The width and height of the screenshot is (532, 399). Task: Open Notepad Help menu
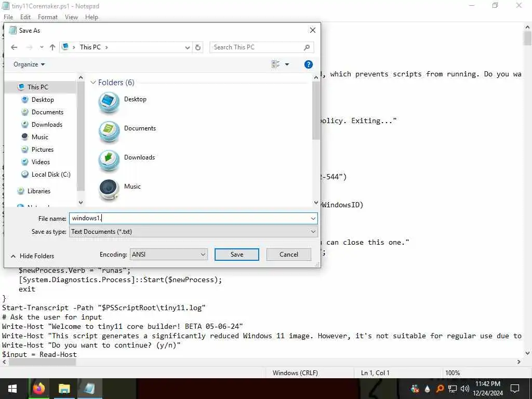coord(91,17)
